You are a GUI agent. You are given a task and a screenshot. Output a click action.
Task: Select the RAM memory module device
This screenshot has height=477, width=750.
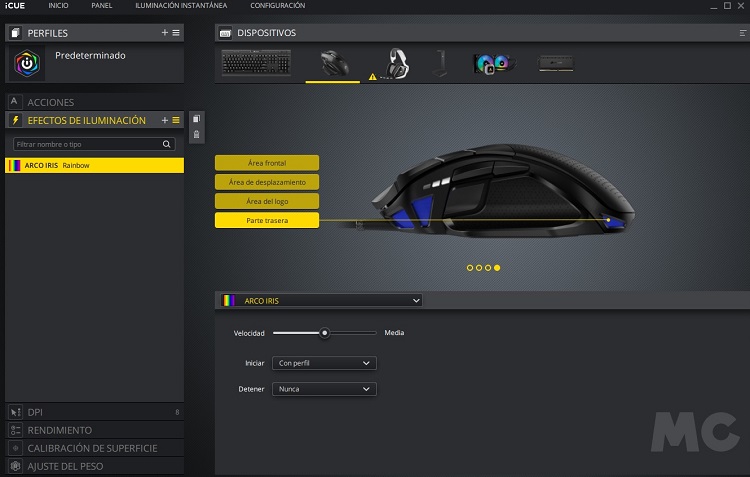click(556, 64)
